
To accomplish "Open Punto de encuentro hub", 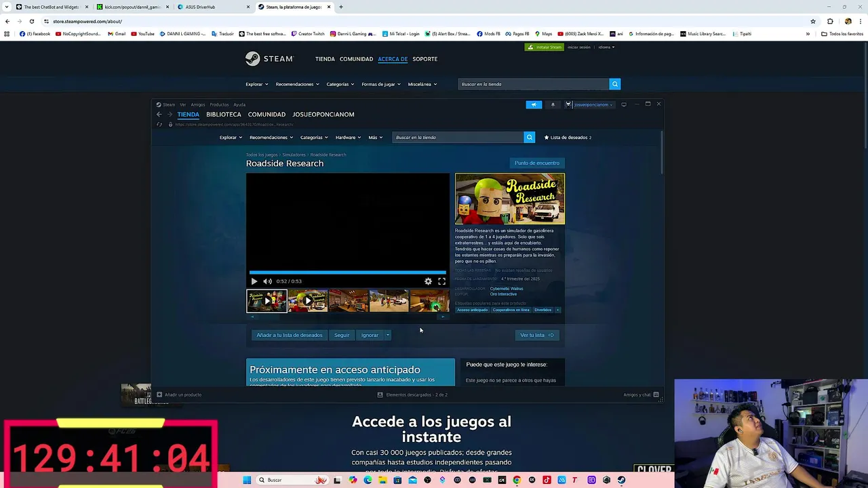I will (x=537, y=163).
